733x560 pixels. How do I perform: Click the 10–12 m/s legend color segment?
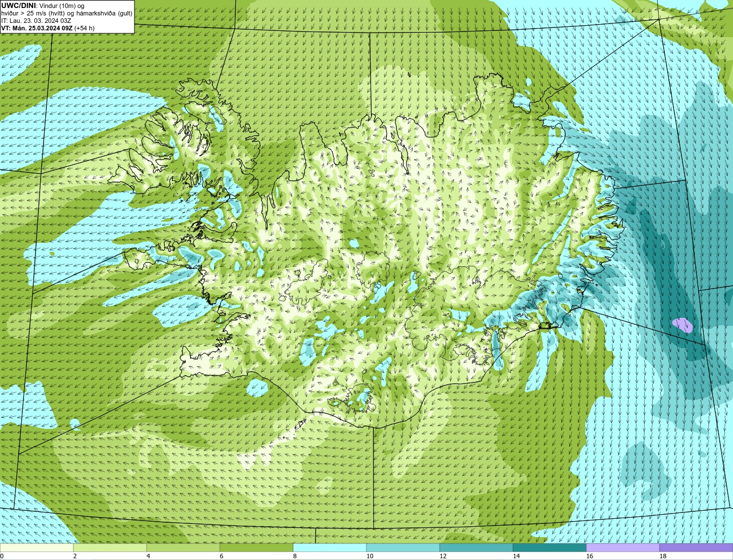403,548
